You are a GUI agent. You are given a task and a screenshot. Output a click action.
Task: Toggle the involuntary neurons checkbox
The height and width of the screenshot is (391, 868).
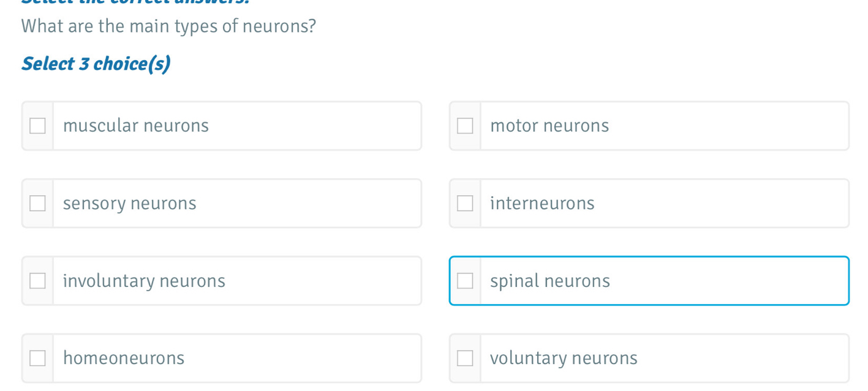pyautogui.click(x=37, y=281)
